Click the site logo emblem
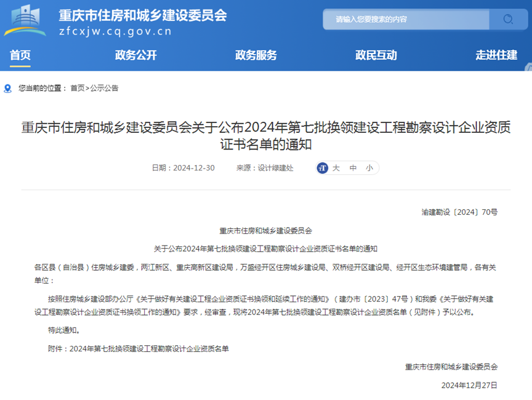 click(25, 21)
